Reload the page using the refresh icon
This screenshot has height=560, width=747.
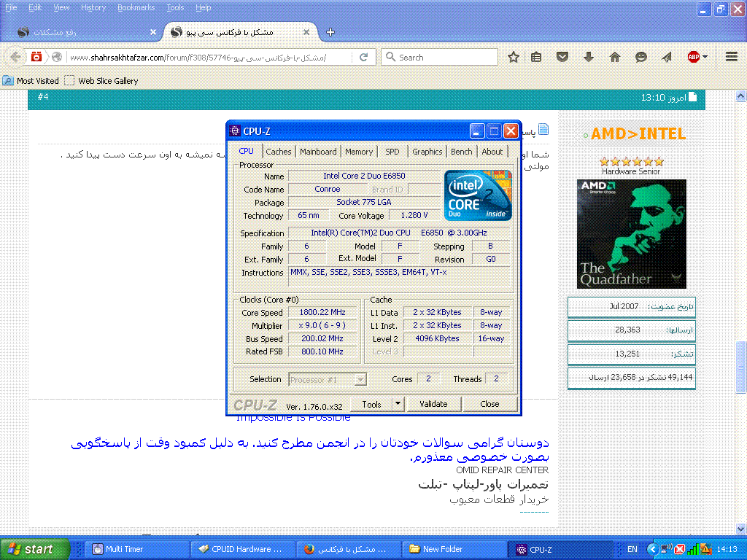364,57
